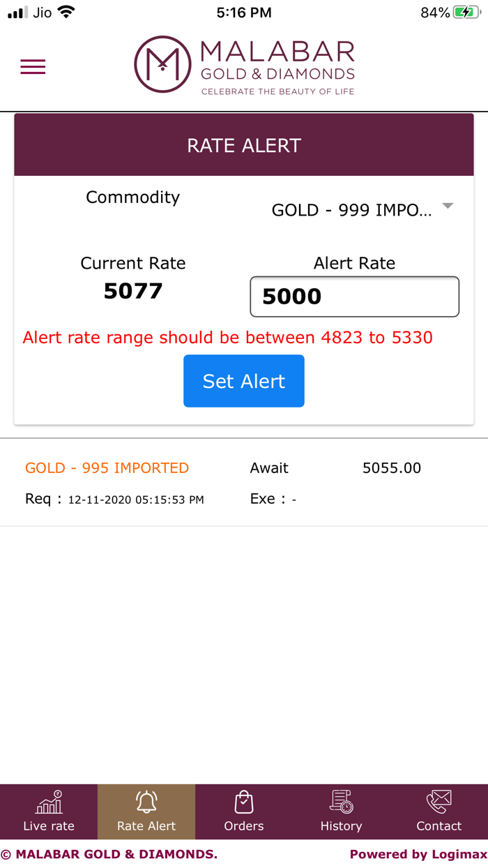Open the hamburger navigation menu

[33, 66]
